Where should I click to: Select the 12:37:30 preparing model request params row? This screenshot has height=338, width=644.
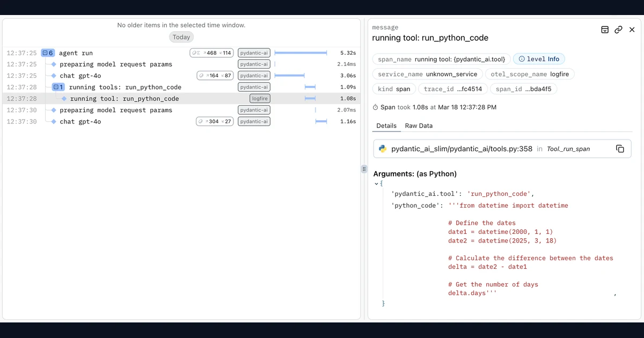(181, 110)
